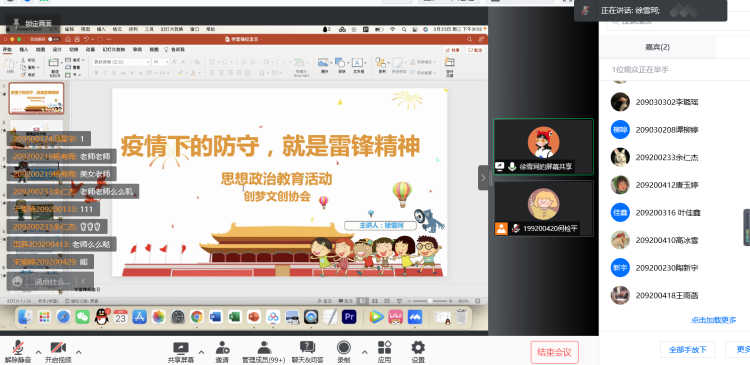
Task: Expand video options arrow beside 开启视频
Action: click(78, 353)
